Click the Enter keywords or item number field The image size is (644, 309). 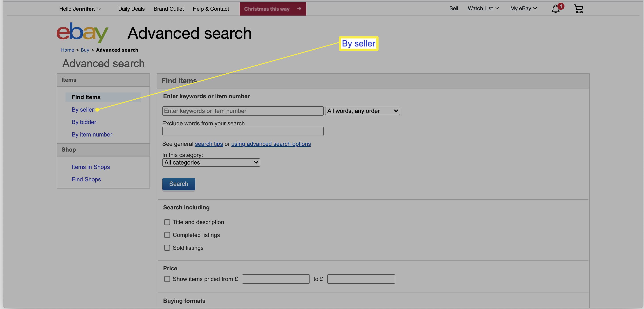coord(243,110)
